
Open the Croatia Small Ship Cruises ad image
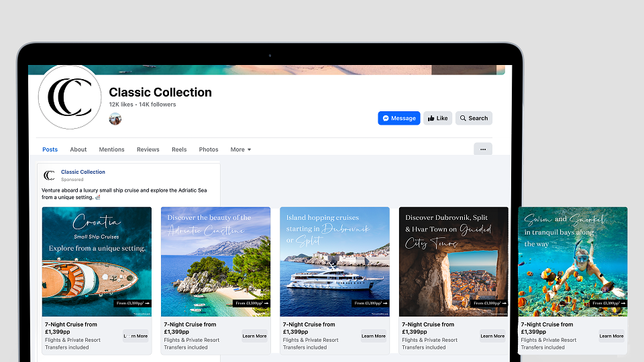click(97, 261)
